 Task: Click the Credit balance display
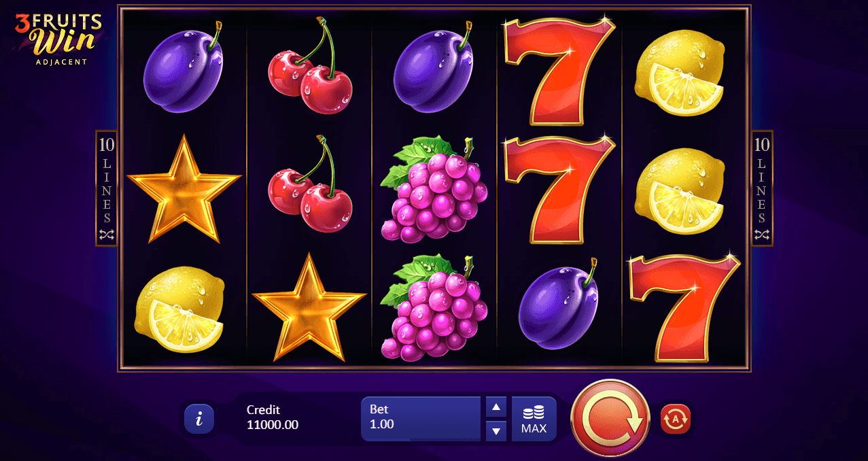click(x=273, y=417)
